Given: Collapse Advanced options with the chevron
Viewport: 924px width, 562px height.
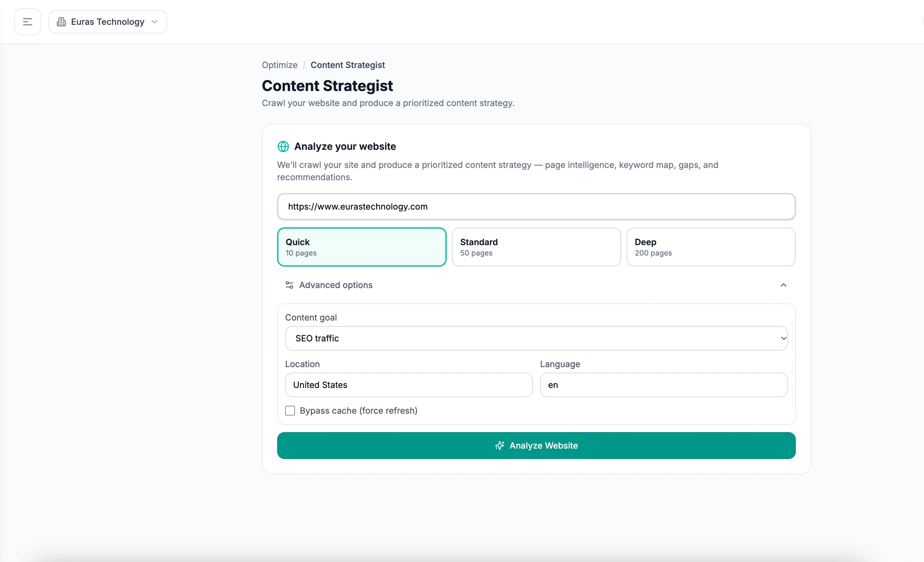Looking at the screenshot, I should click(783, 285).
